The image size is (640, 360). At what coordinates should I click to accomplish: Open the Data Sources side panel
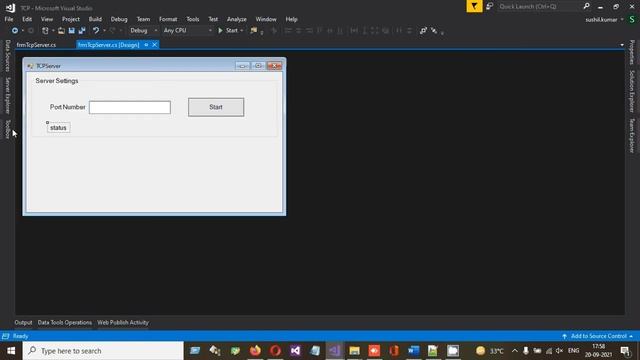[7, 56]
